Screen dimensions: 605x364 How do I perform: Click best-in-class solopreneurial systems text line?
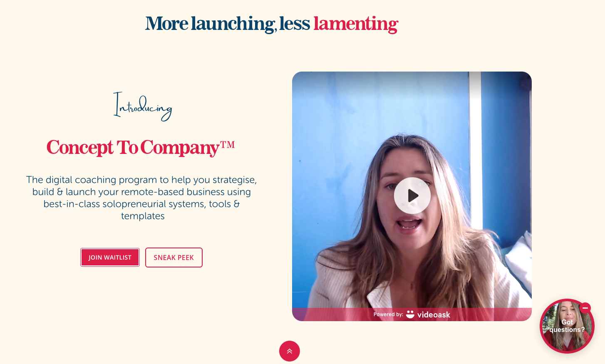pos(141,204)
